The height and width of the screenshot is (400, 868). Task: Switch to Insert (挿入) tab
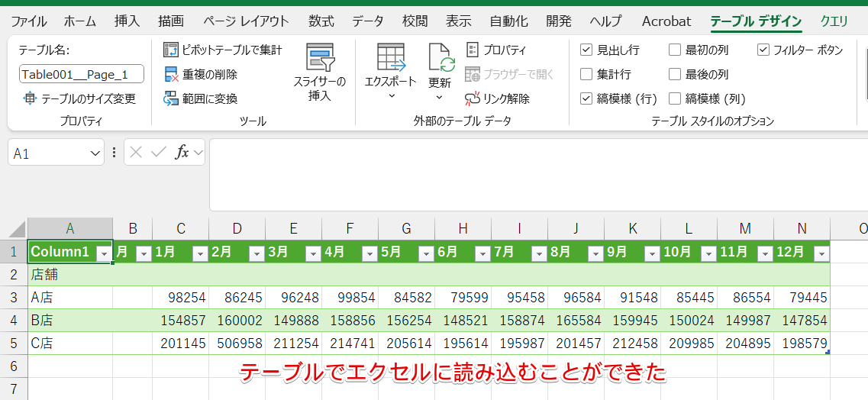pos(127,21)
